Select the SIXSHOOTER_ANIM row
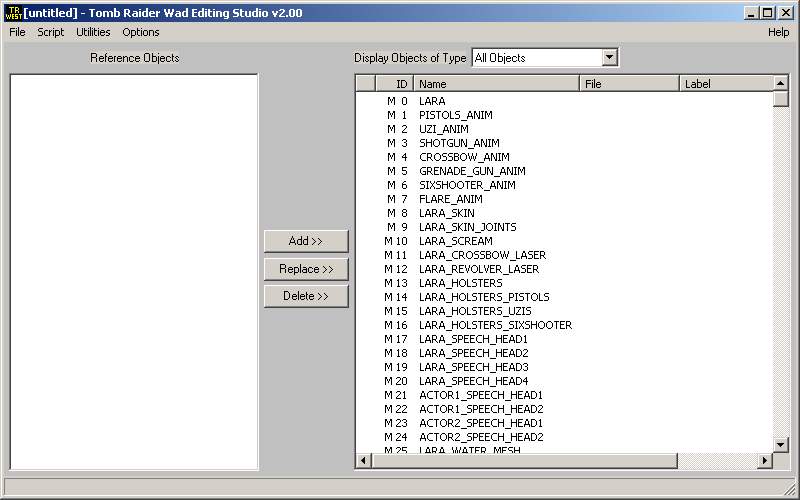The width and height of the screenshot is (800, 500). tap(565, 185)
